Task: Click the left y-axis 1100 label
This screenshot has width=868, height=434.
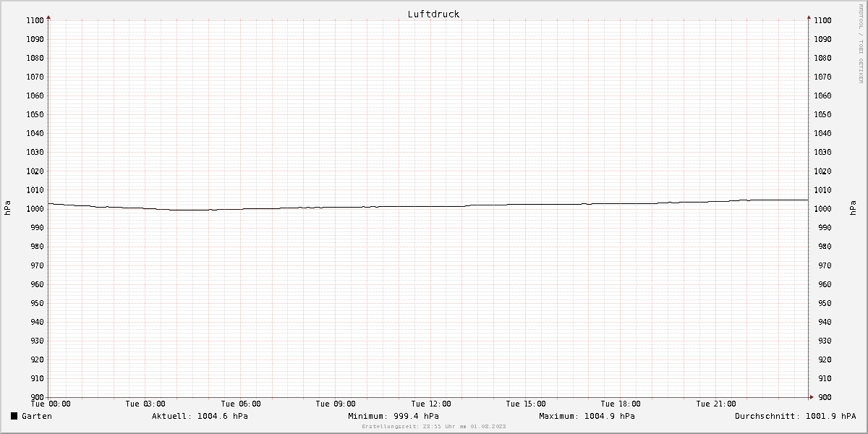Action: tap(34, 20)
